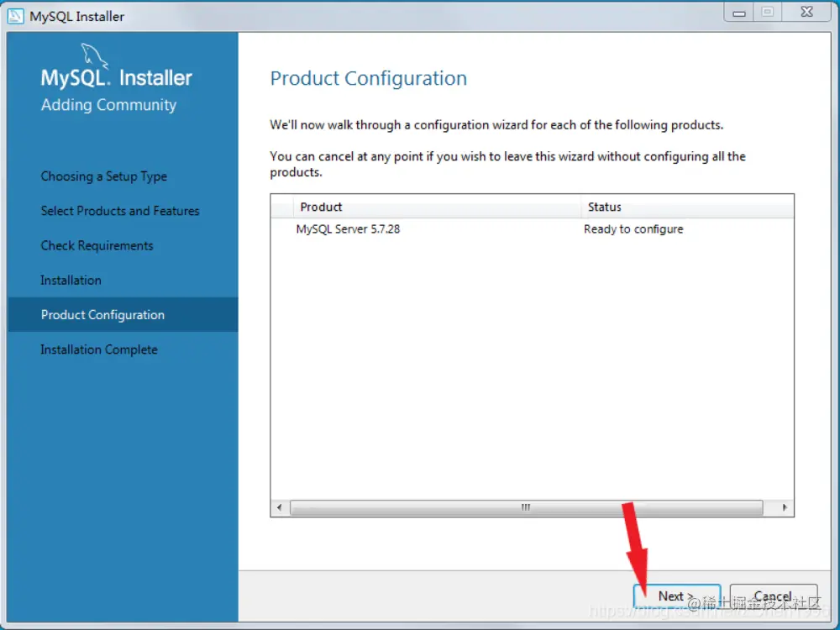This screenshot has height=630, width=840.
Task: Click the MySQL dolphin logo
Action: pos(95,57)
